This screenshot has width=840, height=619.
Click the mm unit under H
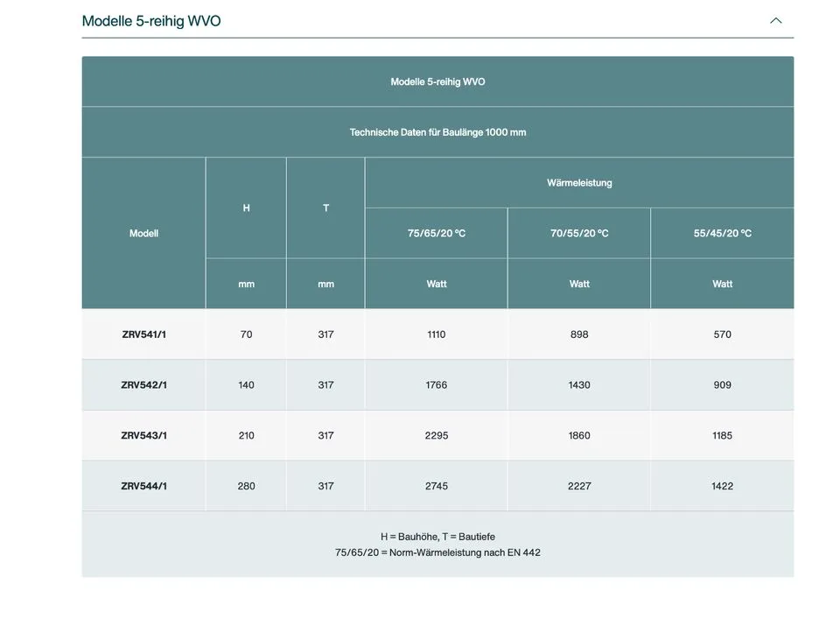(246, 284)
